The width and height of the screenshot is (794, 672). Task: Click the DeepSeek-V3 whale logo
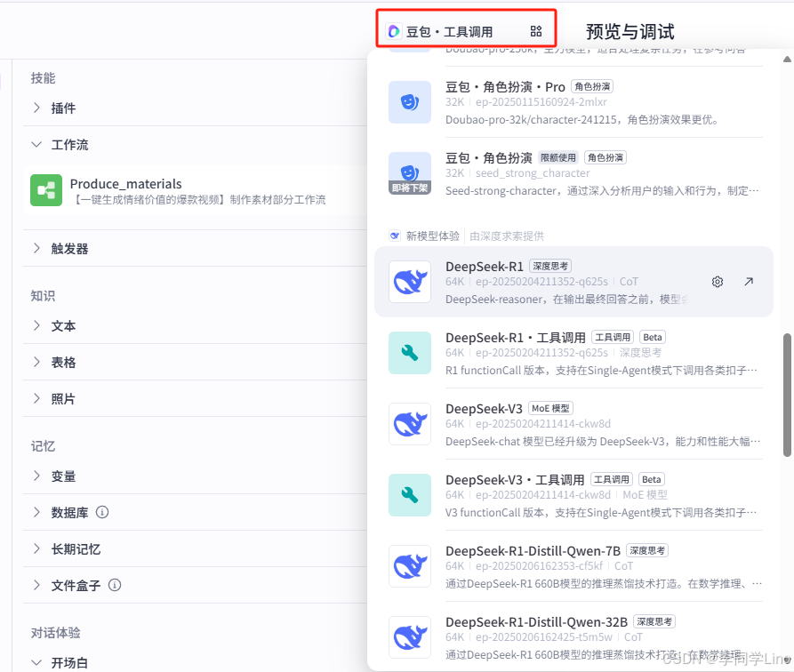tap(410, 424)
